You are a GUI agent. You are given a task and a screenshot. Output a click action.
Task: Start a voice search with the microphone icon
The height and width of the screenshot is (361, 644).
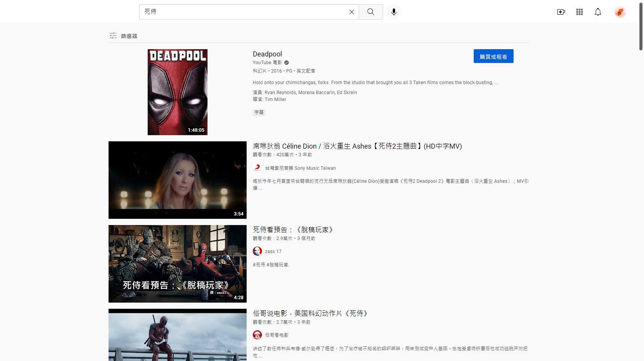393,12
